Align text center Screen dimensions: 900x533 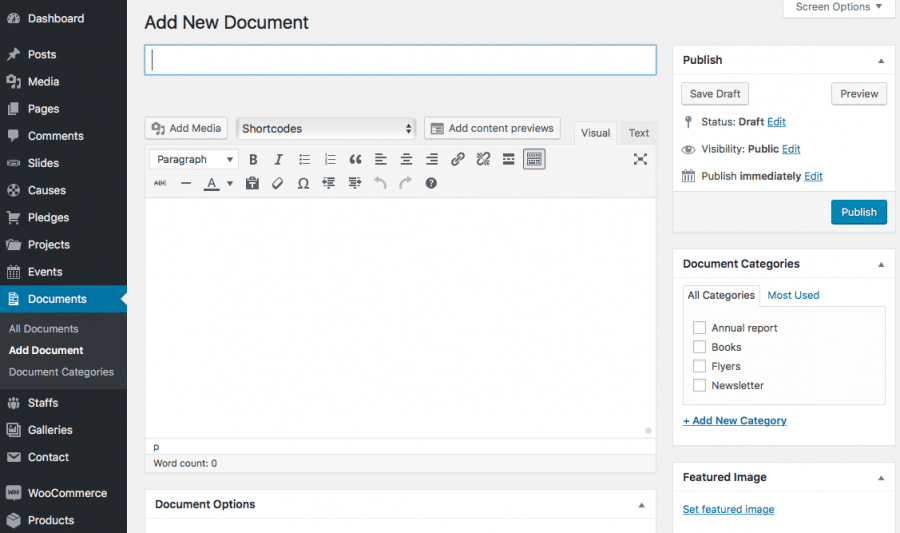coord(406,159)
